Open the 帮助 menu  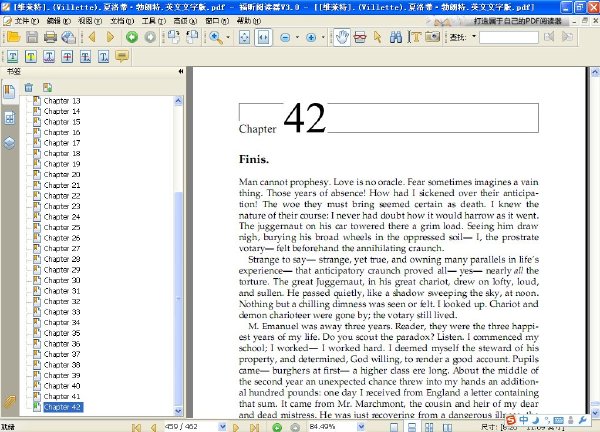249,21
